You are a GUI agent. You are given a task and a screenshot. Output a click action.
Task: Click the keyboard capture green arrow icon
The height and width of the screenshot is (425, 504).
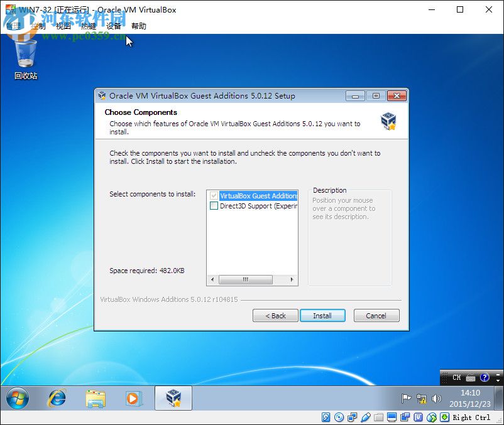click(x=445, y=417)
